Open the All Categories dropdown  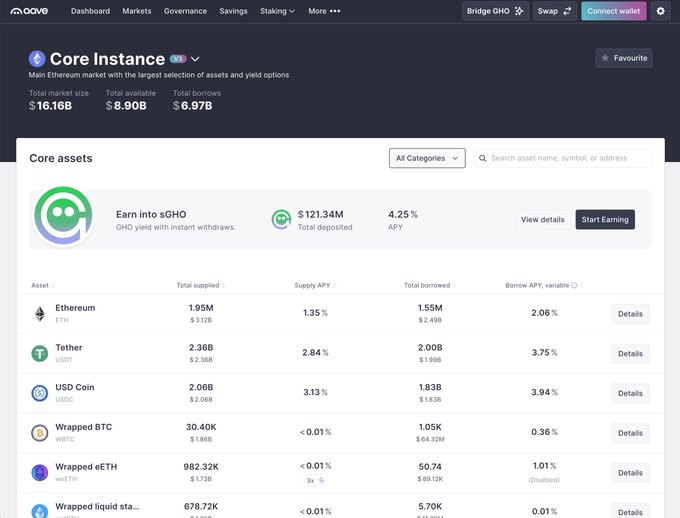[x=427, y=158]
